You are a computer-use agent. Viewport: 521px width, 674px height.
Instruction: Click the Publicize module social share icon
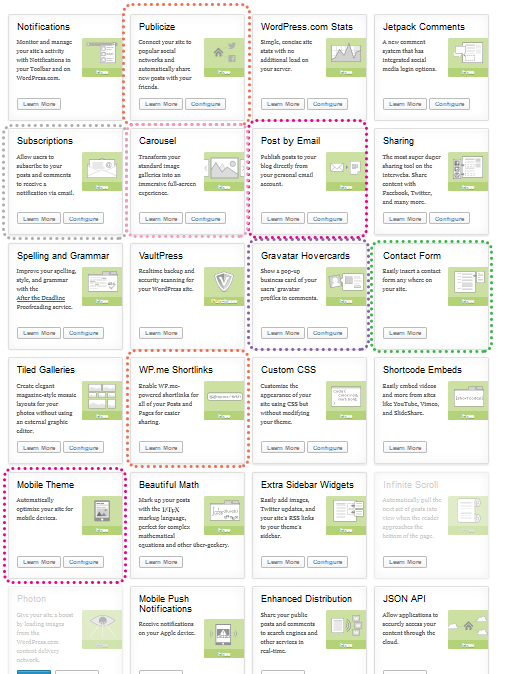pyautogui.click(x=224, y=53)
